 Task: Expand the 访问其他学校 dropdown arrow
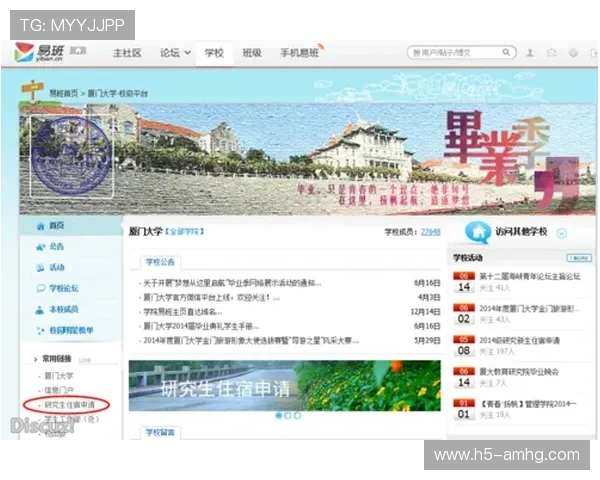561,233
